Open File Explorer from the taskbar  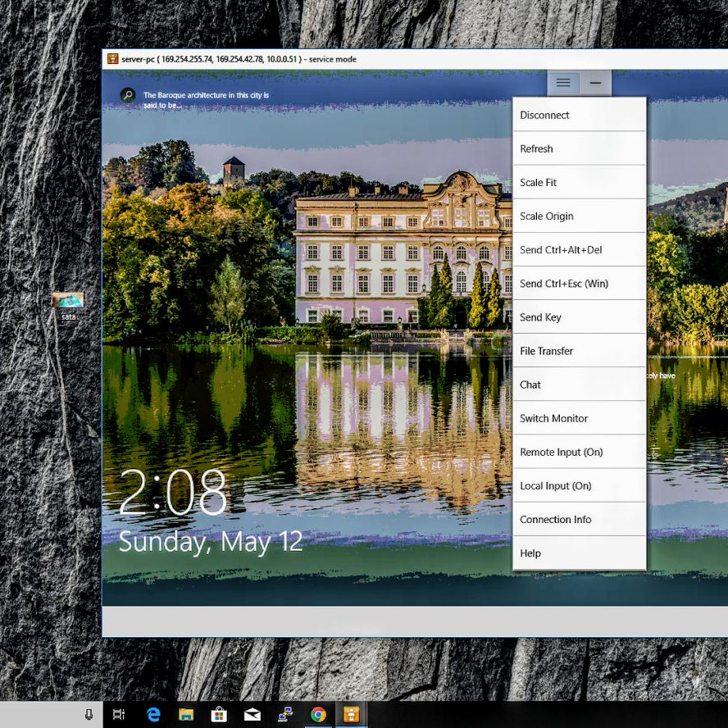click(186, 714)
